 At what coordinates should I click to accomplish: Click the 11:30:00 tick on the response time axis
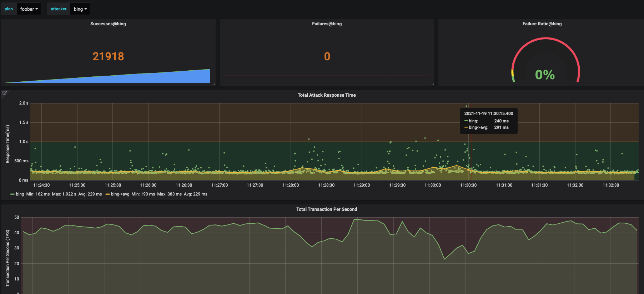(433, 185)
